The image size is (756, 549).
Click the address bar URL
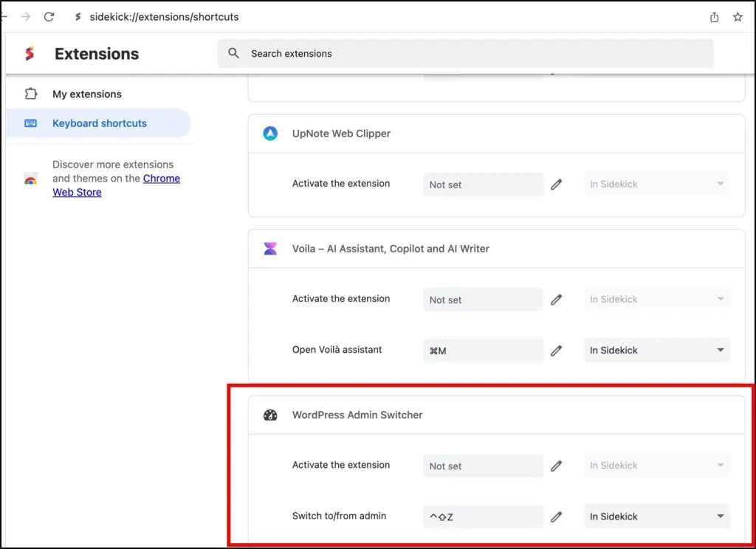coord(164,17)
